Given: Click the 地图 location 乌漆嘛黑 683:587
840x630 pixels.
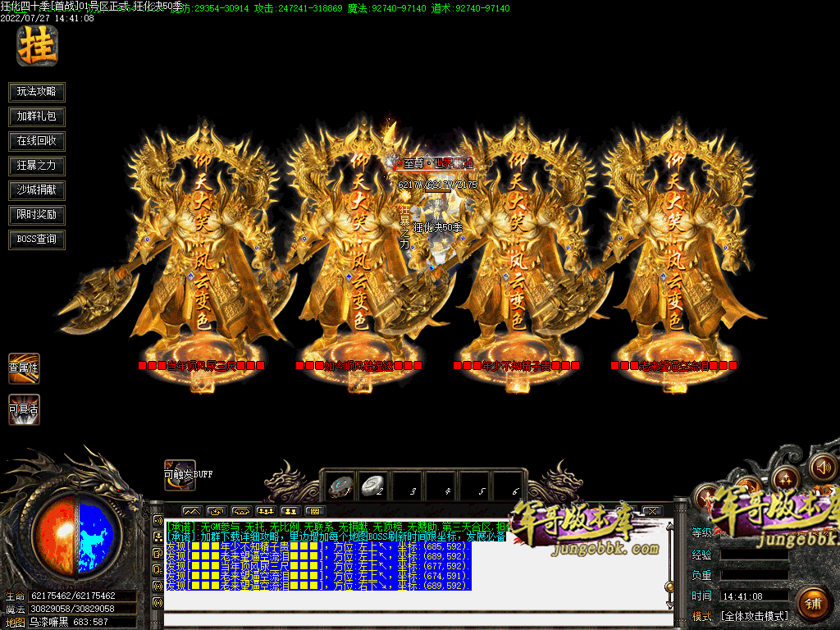Looking at the screenshot, I should [69, 622].
